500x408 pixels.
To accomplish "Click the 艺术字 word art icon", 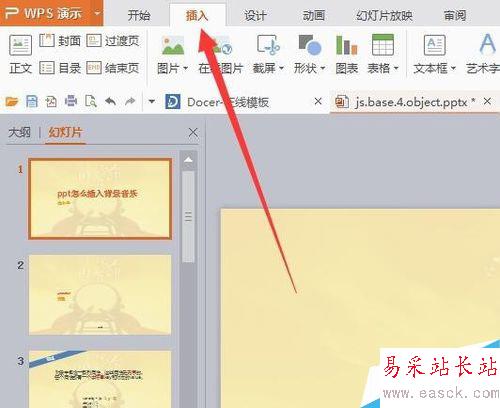I will pyautogui.click(x=487, y=44).
